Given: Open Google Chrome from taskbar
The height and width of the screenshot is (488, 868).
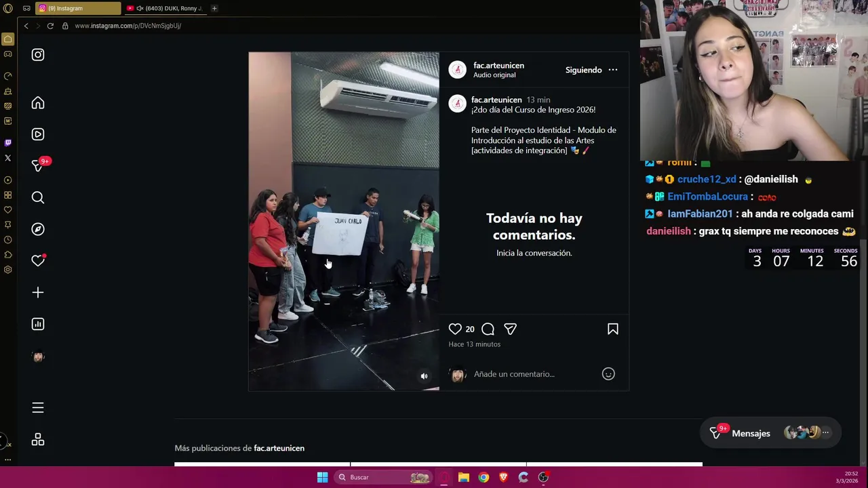Looking at the screenshot, I should [x=484, y=477].
